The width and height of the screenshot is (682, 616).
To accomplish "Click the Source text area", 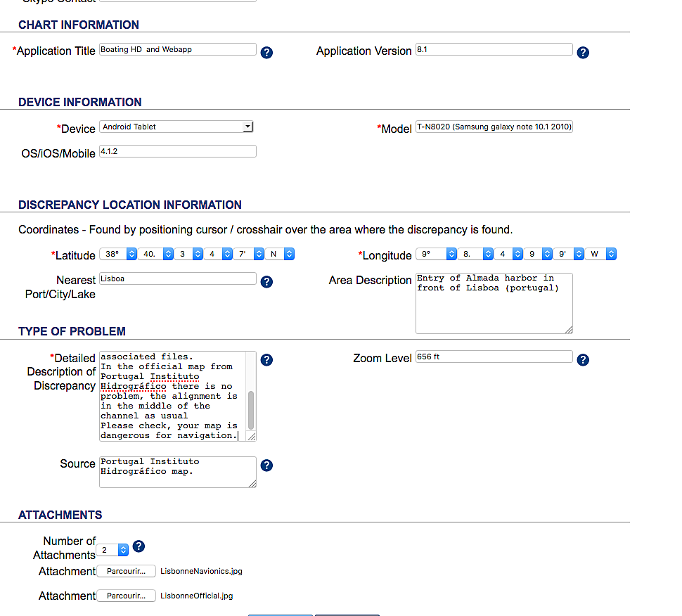I will (x=178, y=472).
